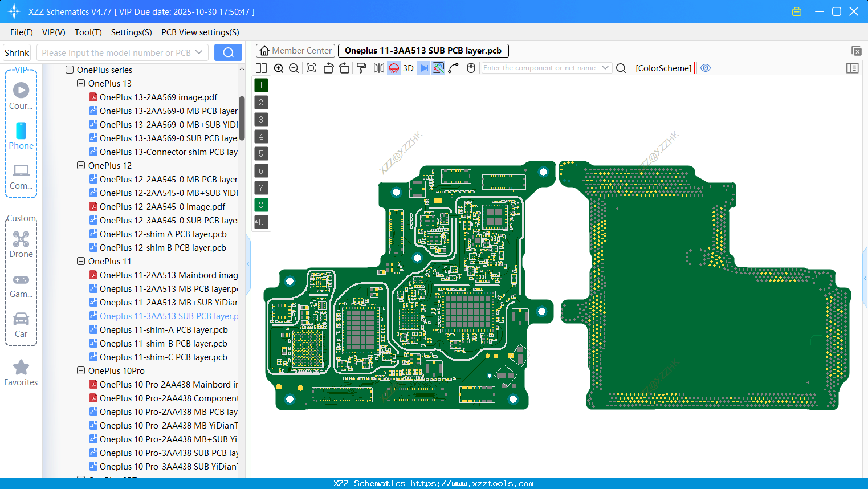Open the Member Center page
This screenshot has width=868, height=489.
coord(295,50)
